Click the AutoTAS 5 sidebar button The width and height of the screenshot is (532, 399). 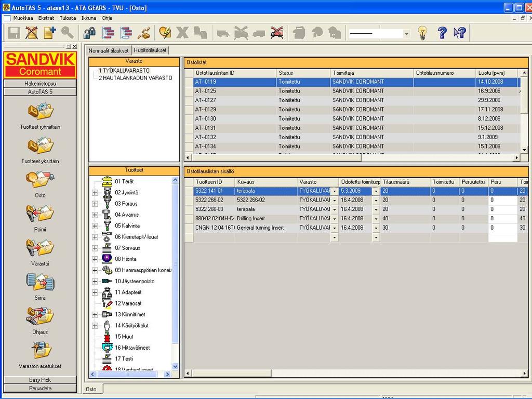(40, 92)
